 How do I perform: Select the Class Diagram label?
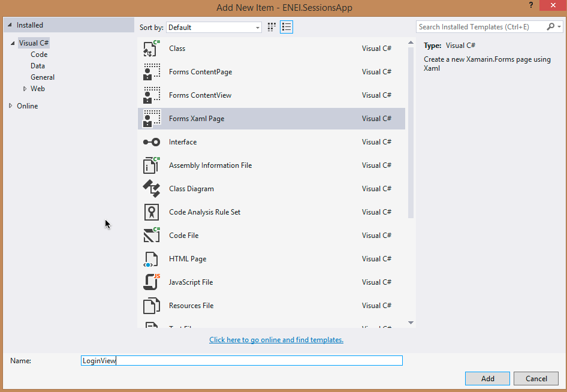[191, 189]
